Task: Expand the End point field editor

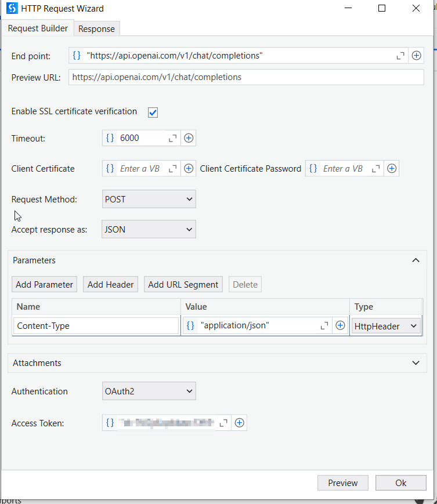Action: click(x=400, y=56)
